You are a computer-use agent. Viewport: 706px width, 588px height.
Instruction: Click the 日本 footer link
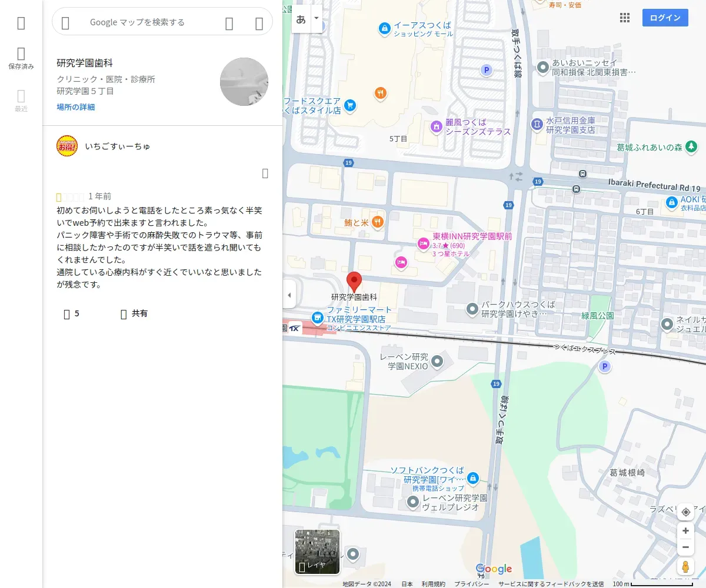coord(407,584)
